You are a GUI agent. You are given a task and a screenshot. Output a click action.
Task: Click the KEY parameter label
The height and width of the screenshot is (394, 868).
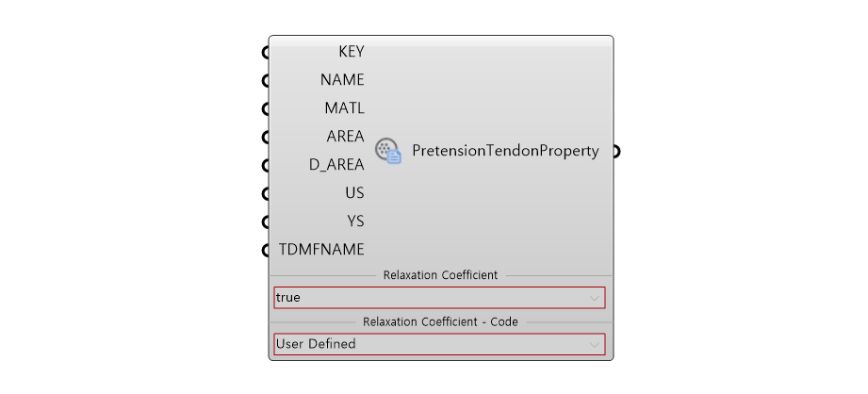pos(351,52)
